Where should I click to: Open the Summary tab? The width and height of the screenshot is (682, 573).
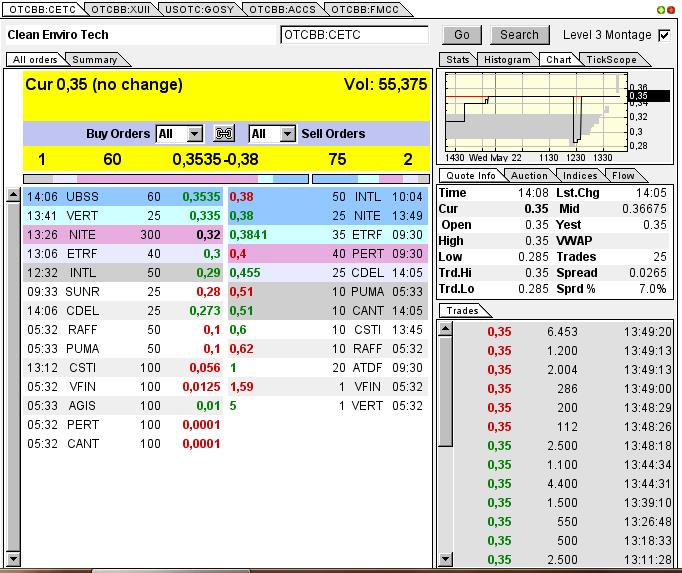click(94, 60)
